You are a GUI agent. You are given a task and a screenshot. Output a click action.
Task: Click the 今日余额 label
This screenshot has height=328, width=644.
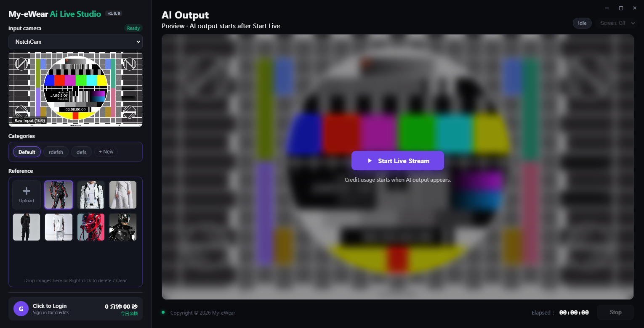point(129,314)
